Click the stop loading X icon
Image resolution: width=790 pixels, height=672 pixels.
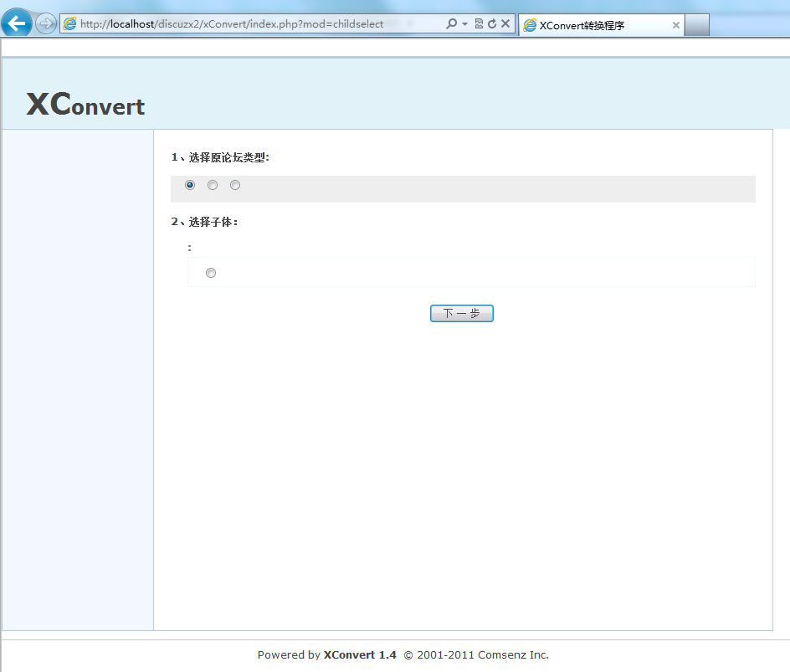click(x=505, y=23)
